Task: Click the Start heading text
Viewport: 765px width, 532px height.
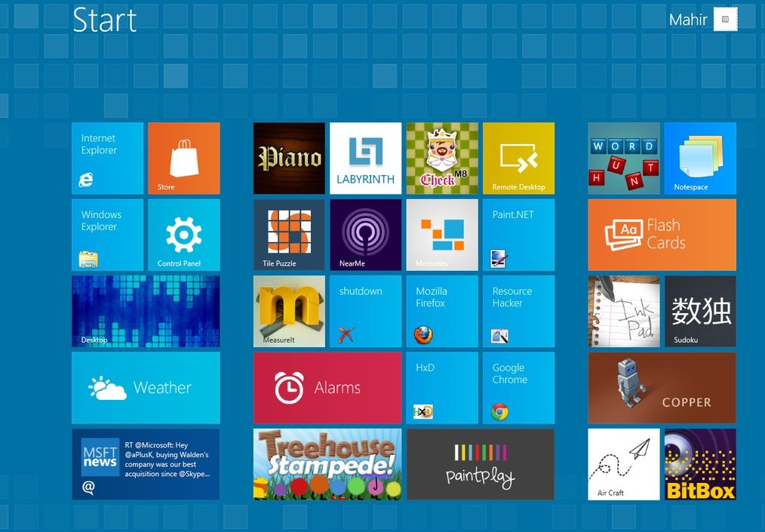Action: pyautogui.click(x=104, y=20)
